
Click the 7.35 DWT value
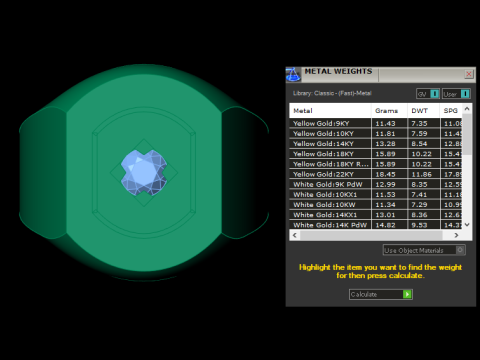pos(419,124)
